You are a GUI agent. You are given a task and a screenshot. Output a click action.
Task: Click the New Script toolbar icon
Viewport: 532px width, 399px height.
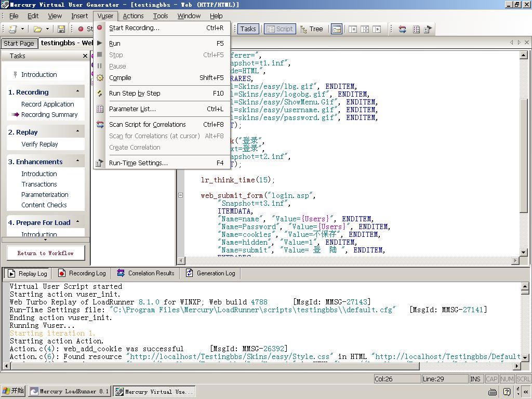point(13,29)
